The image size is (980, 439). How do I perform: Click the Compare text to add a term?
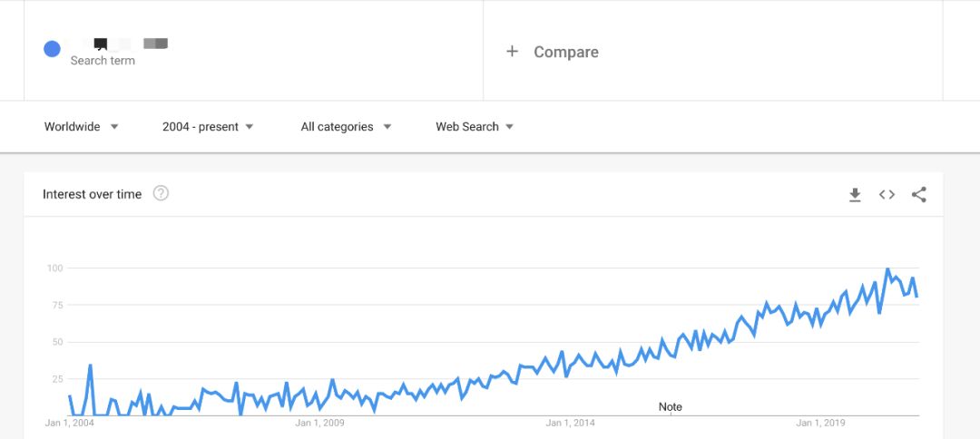pyautogui.click(x=566, y=52)
